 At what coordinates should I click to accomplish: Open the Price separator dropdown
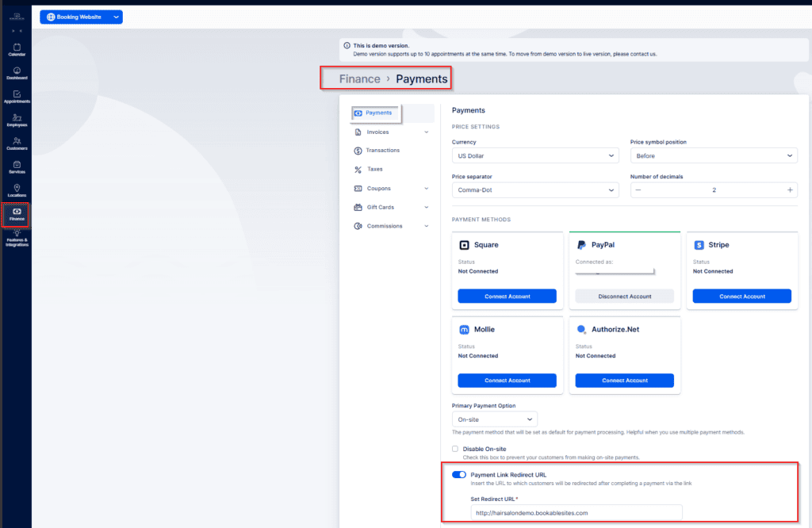(x=535, y=190)
